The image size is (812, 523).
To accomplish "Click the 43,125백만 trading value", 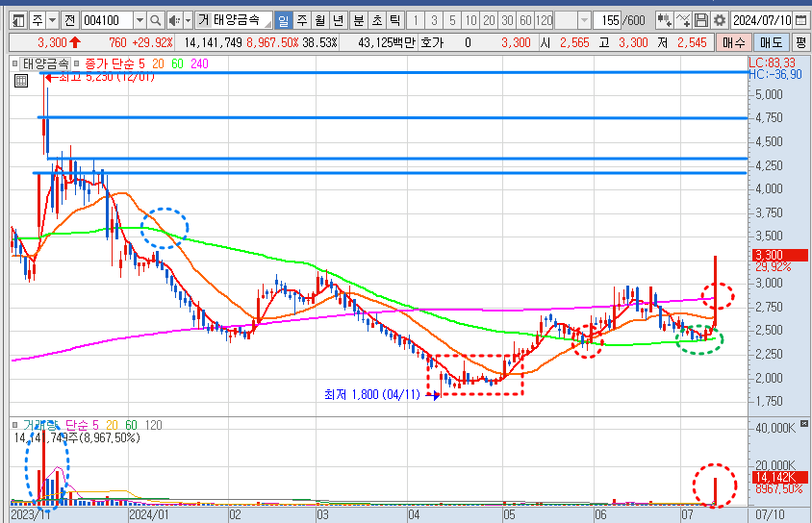I will pyautogui.click(x=387, y=42).
